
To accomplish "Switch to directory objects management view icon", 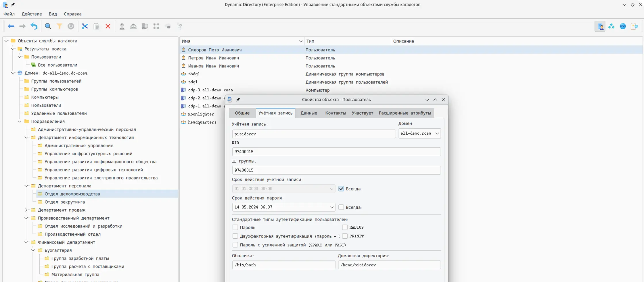I will pos(600,26).
